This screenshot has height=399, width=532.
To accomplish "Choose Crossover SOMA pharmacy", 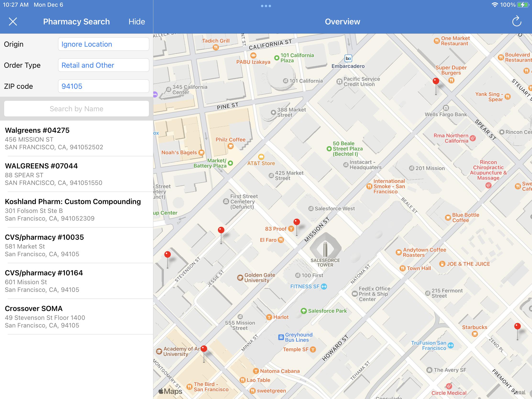I will pos(77,316).
